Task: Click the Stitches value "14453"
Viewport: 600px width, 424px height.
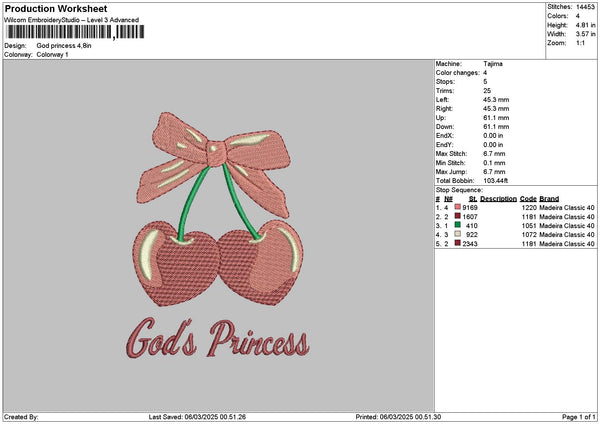Action: click(585, 7)
